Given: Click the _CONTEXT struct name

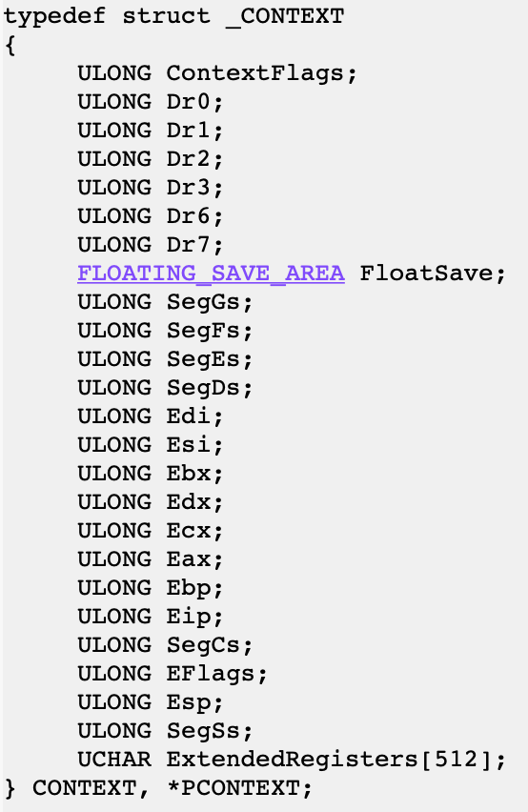Looking at the screenshot, I should (285, 16).
